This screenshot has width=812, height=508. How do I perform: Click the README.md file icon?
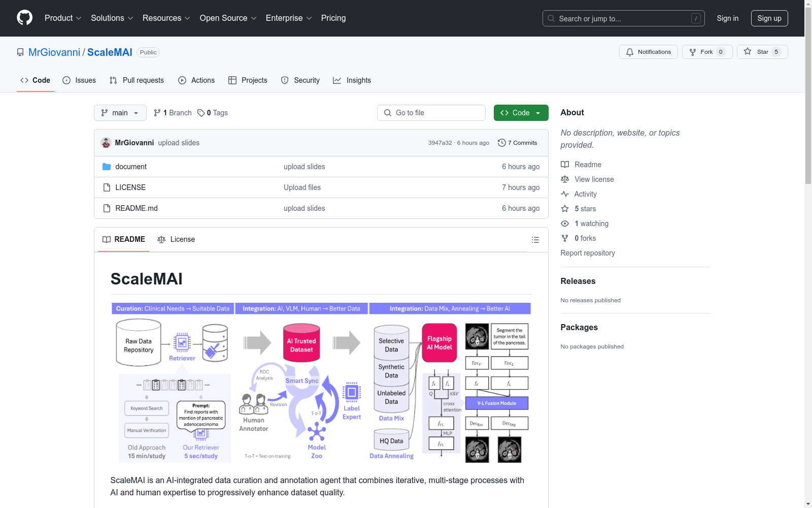[107, 208]
